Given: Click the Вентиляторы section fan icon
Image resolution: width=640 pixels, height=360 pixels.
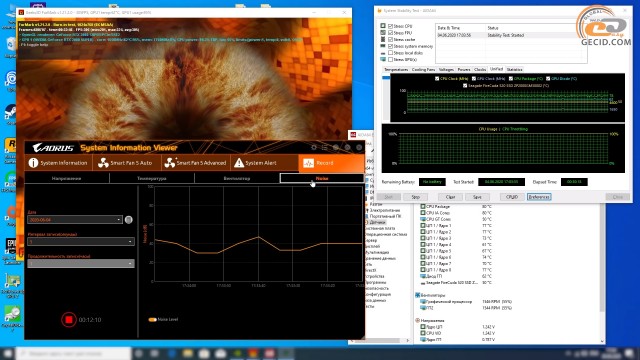Looking at the screenshot, I should [x=418, y=295].
